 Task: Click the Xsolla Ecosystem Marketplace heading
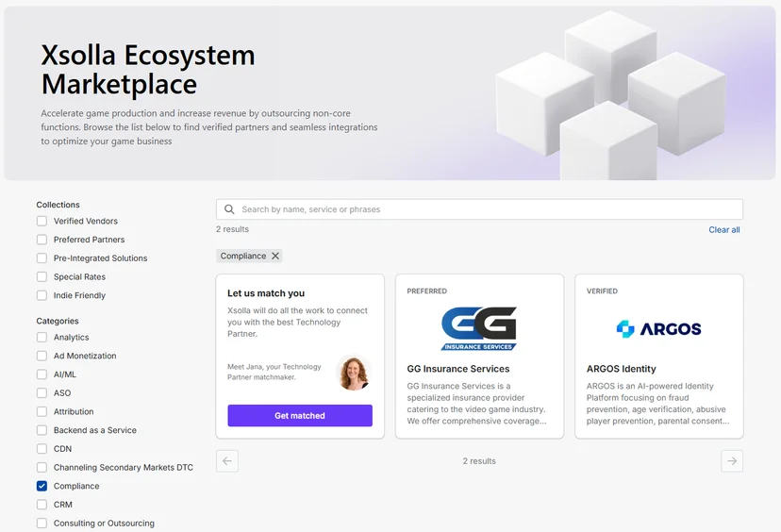tap(148, 69)
